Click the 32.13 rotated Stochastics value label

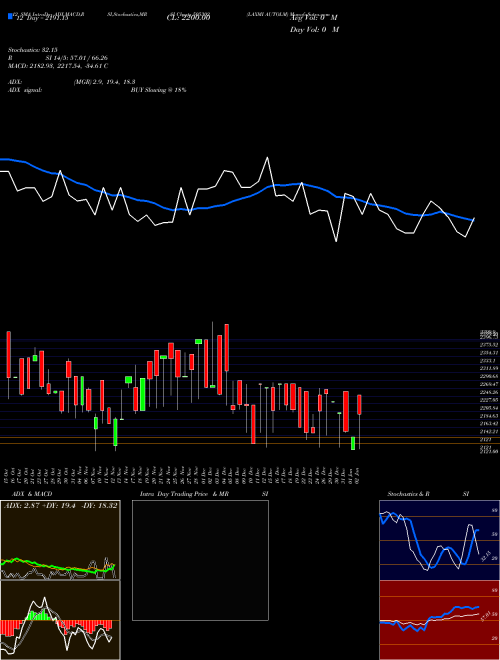485,556
